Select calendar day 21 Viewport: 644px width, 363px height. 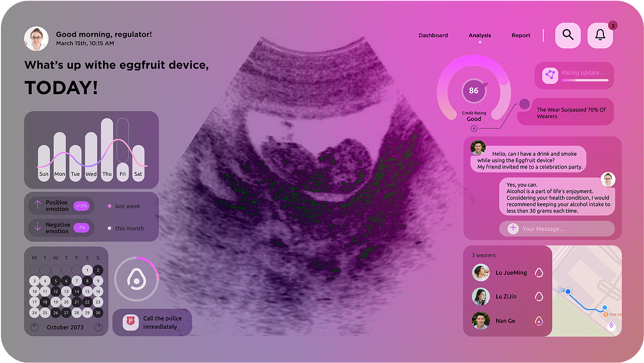(77, 302)
